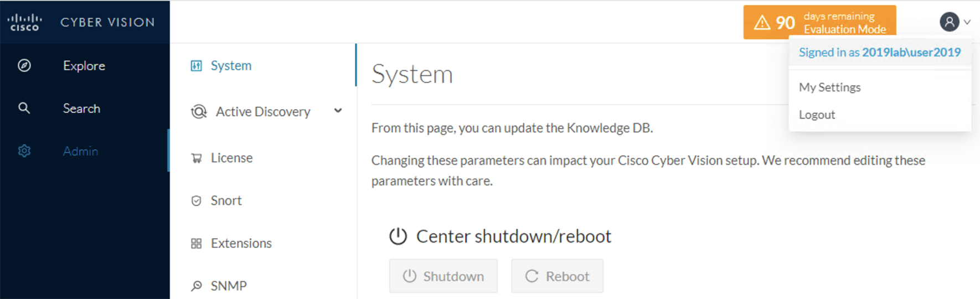Screen dimensions: 980x299
Task: Collapse user menu with avatar arrow
Action: tap(967, 22)
